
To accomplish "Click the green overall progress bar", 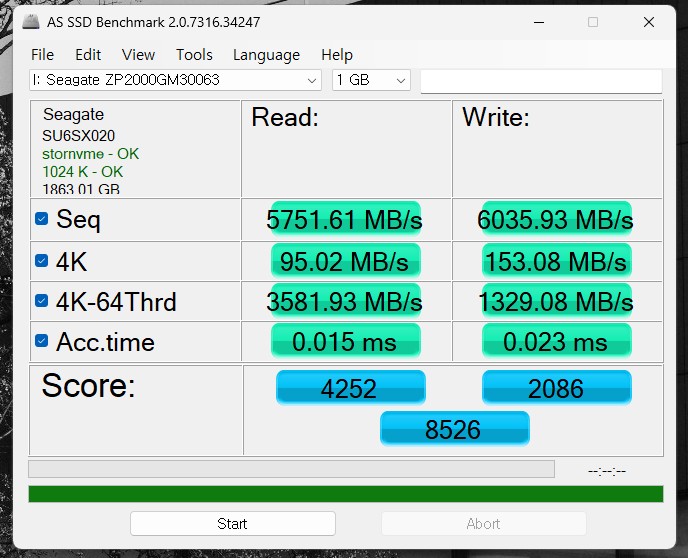I will 346,494.
